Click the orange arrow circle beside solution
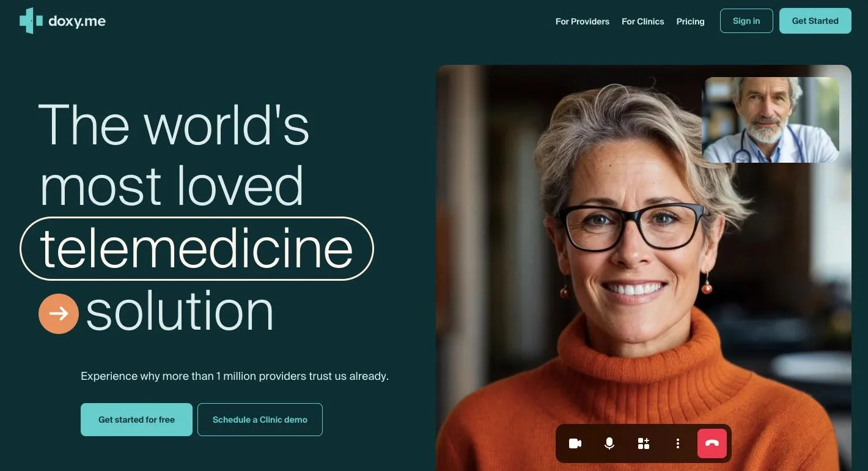 tap(59, 314)
